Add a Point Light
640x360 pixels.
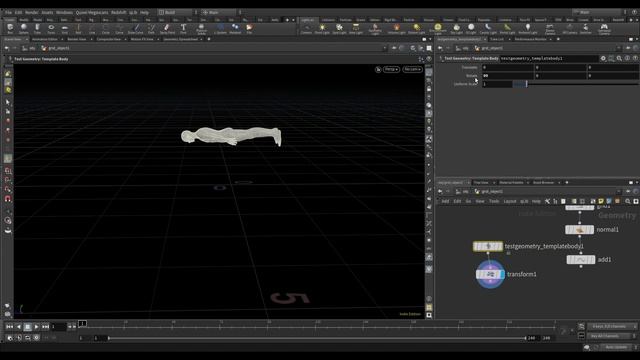(x=322, y=29)
